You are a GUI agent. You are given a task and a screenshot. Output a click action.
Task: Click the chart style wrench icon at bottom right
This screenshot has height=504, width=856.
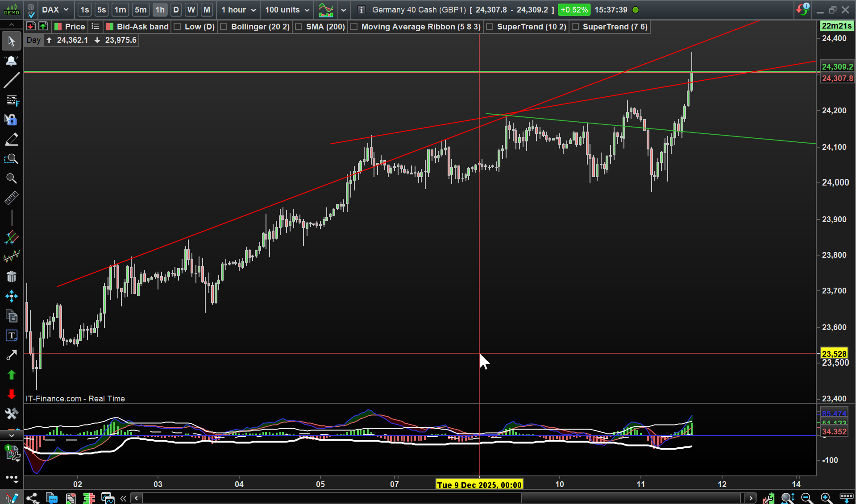point(768,498)
